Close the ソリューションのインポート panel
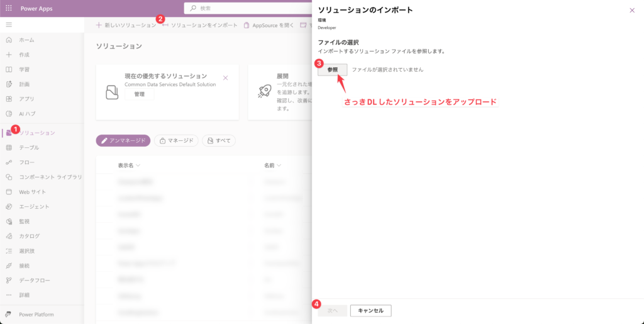This screenshot has width=644, height=324. point(631,10)
